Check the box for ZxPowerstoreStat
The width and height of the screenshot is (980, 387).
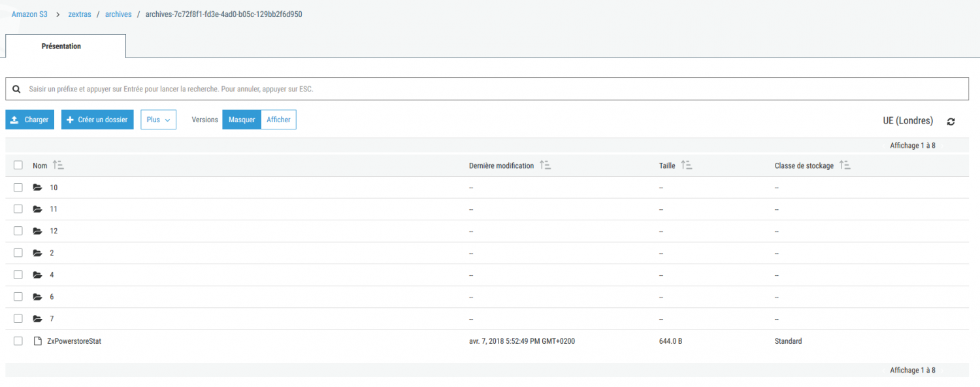point(18,341)
